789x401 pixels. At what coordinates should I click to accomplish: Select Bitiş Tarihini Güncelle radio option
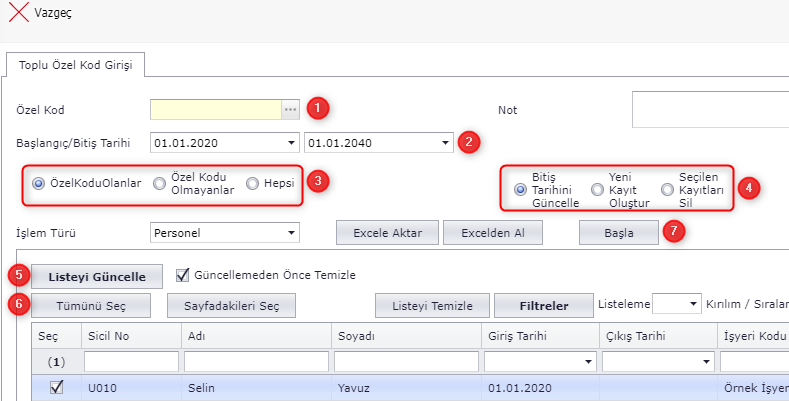point(520,189)
